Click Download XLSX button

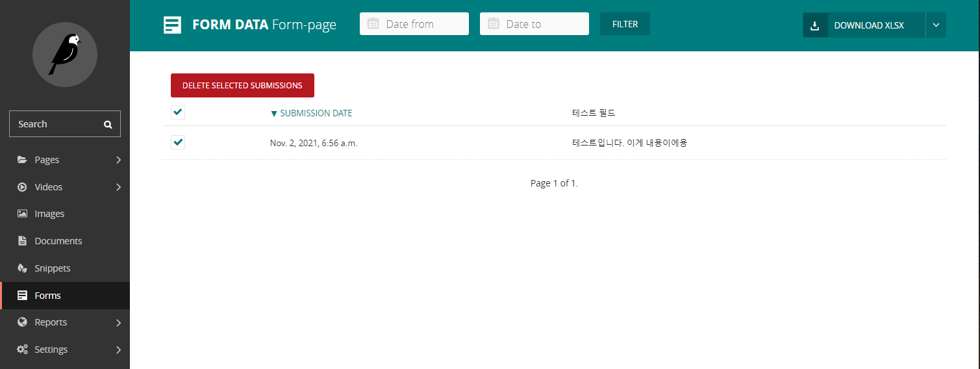(864, 25)
